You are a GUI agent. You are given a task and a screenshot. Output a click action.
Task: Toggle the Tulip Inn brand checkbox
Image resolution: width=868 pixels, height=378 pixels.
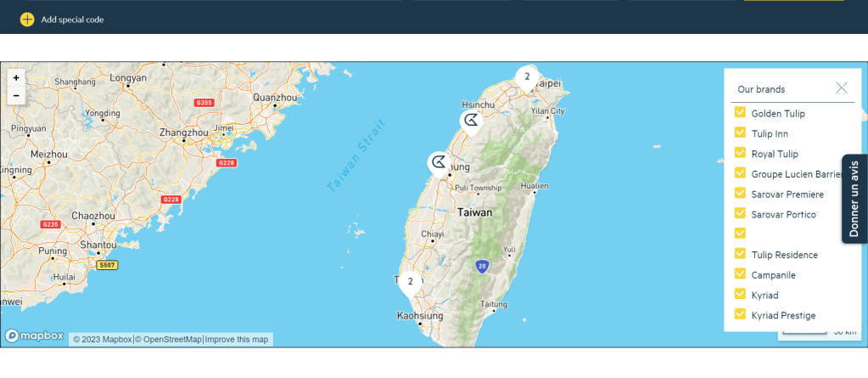tap(740, 133)
